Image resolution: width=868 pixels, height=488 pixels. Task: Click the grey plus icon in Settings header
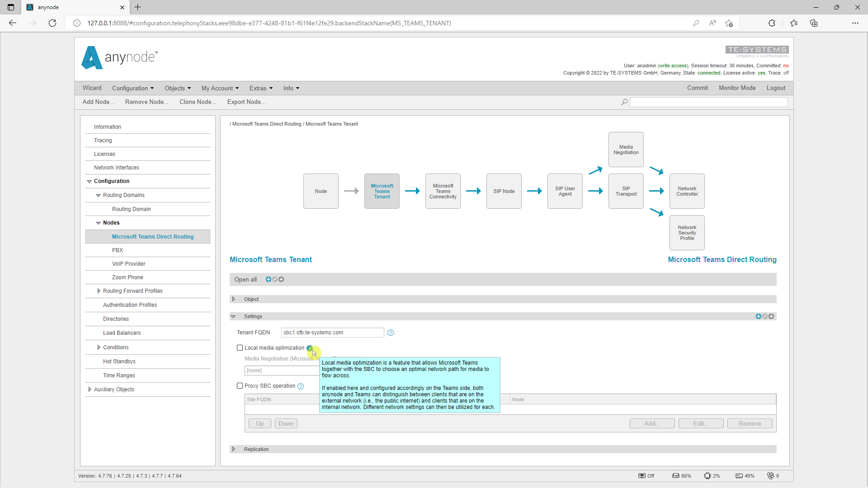(771, 317)
